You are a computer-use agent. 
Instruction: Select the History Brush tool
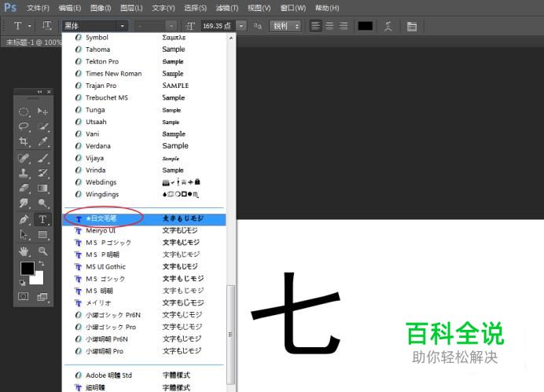[42, 173]
